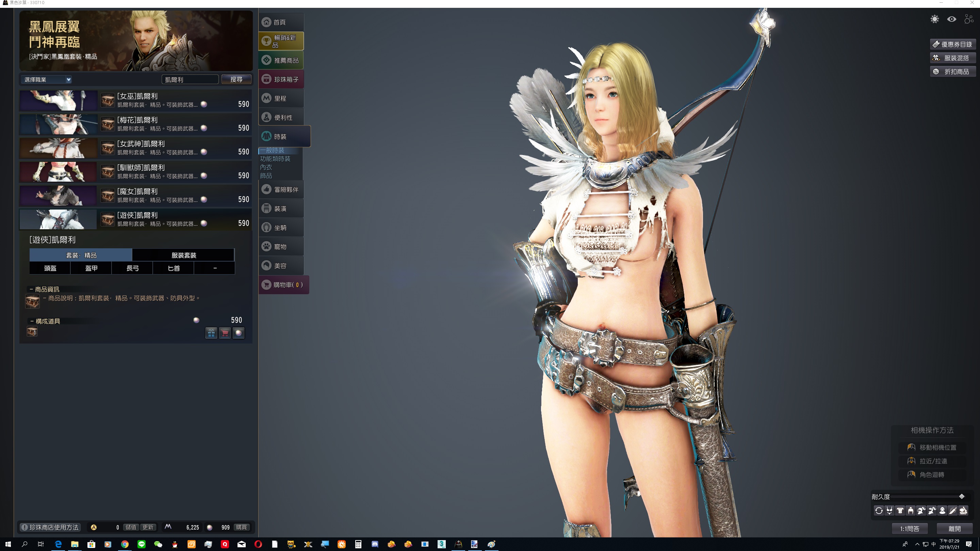Click the sun lighting icon
This screenshot has height=551, width=980.
pos(934,19)
